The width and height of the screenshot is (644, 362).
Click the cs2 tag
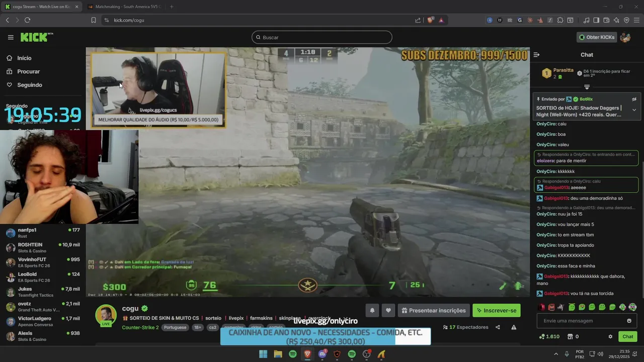point(213,327)
